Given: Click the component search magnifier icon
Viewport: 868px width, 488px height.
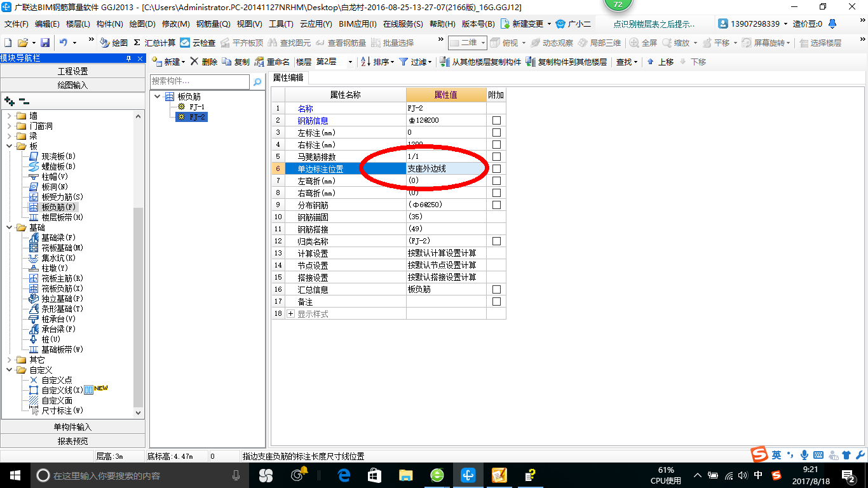Looking at the screenshot, I should coord(257,82).
